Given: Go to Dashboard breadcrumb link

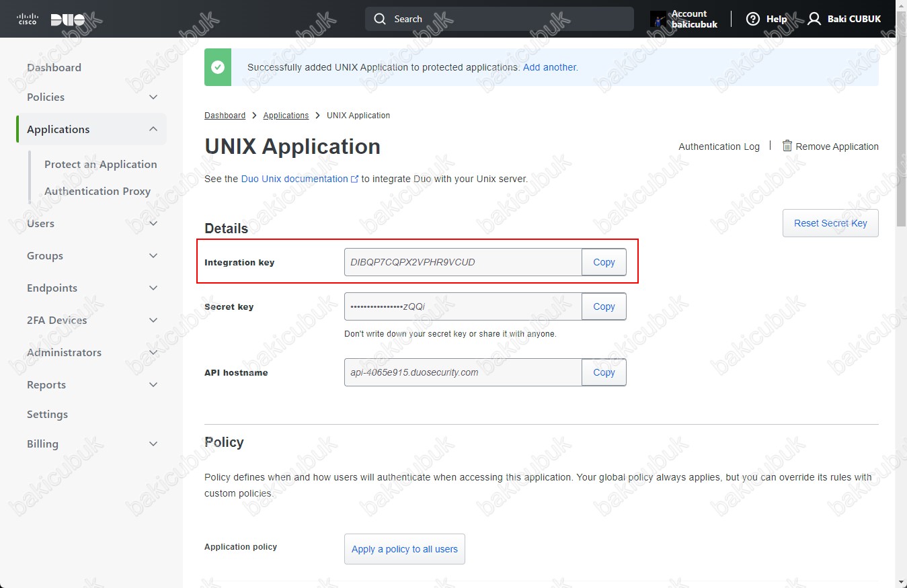Looking at the screenshot, I should [x=225, y=116].
